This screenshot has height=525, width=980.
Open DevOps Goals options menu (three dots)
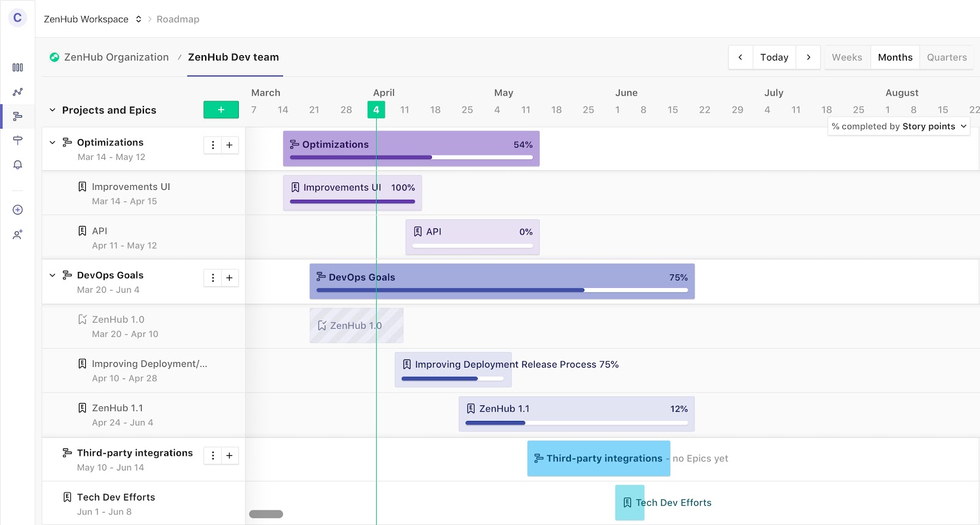pos(213,278)
